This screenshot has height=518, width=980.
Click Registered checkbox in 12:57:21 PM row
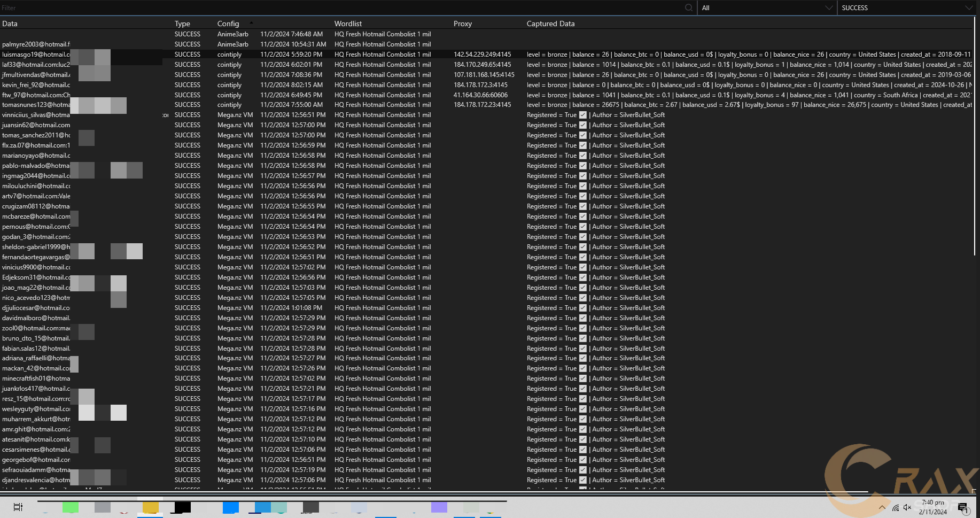click(583, 389)
